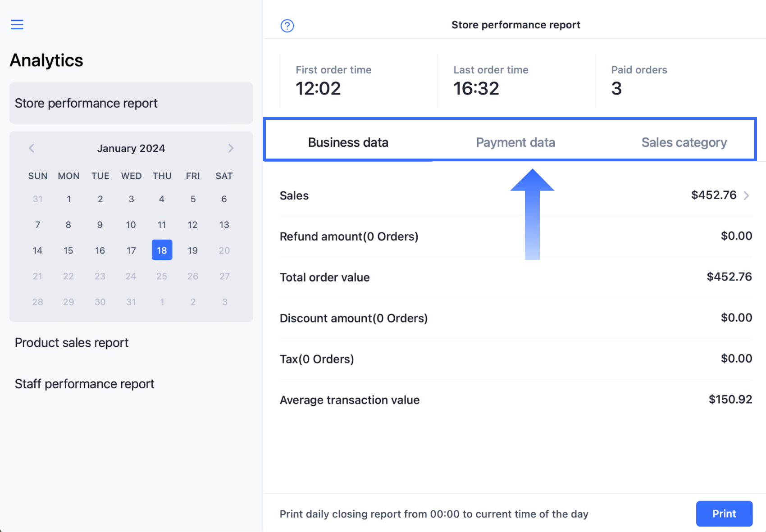Go to previous month in calendar
This screenshot has height=532, width=766.
32,148
